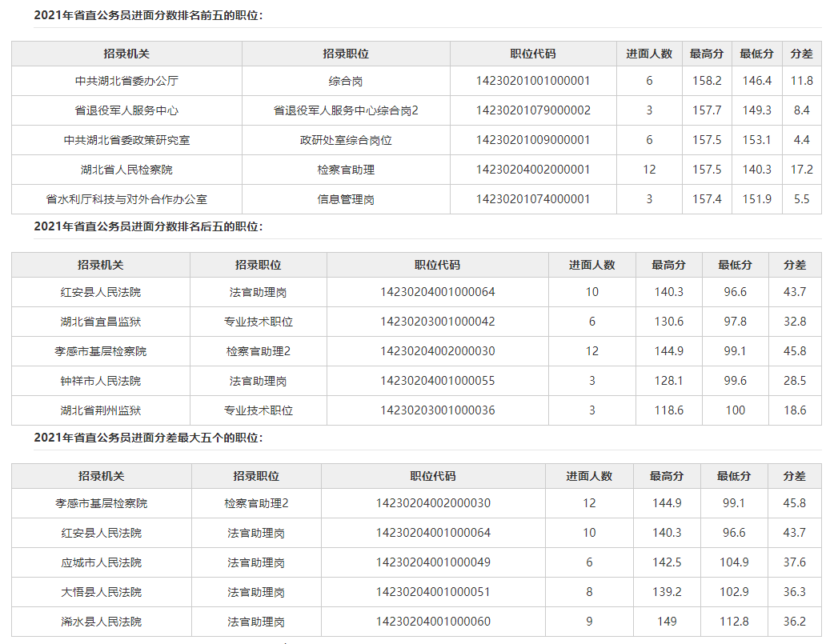Viewport: 834px width, 644px height.
Task: Click the 湖北省荆州监狱 cell
Action: tap(101, 410)
